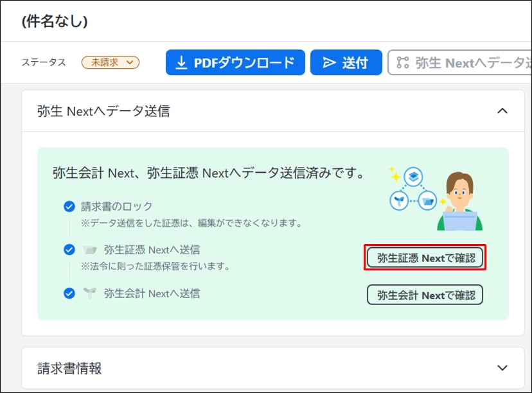This screenshot has width=532, height=393.
Task: Click the 弥生証憑 Nextへ送信 text
Action: [x=152, y=250]
